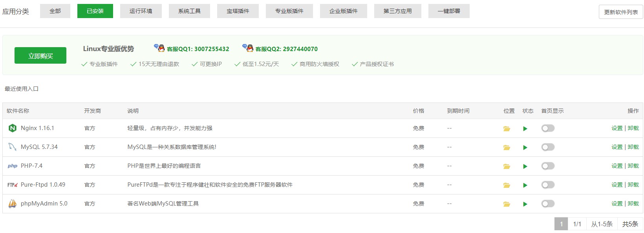This screenshot has width=644, height=233.
Task: Open 设置 for phpMyAdmin 5.0
Action: pyautogui.click(x=617, y=204)
